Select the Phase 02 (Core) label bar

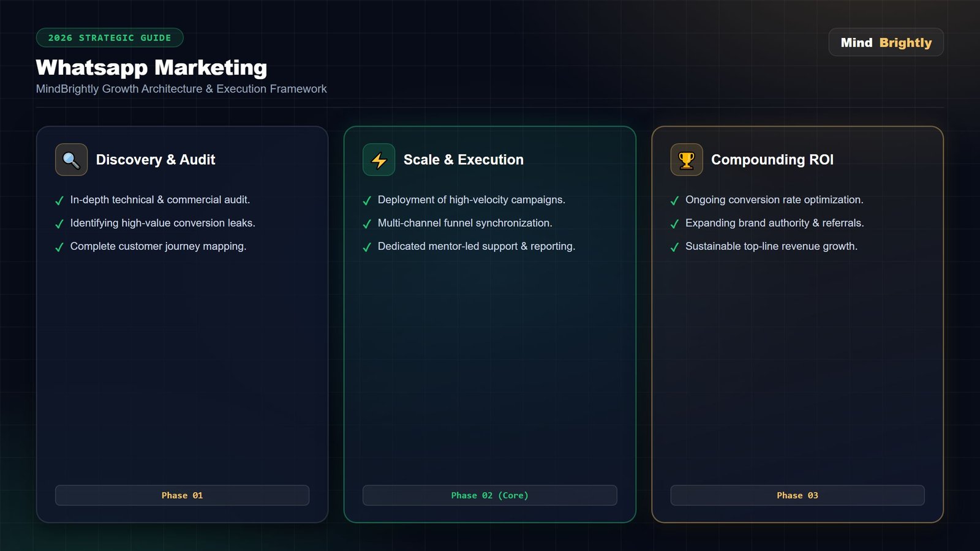pyautogui.click(x=489, y=495)
